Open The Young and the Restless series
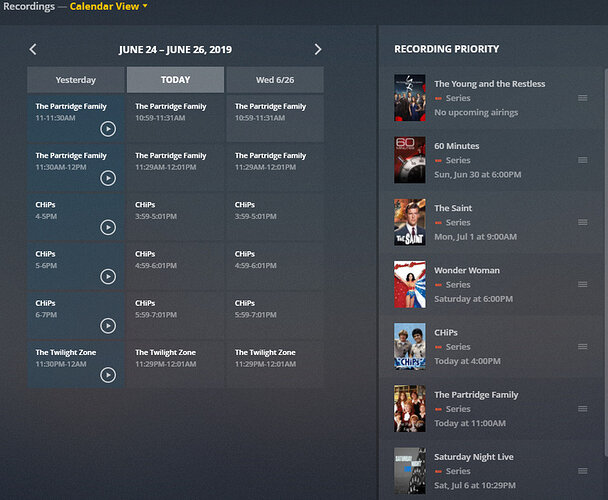This screenshot has height=500, width=608. click(x=489, y=84)
